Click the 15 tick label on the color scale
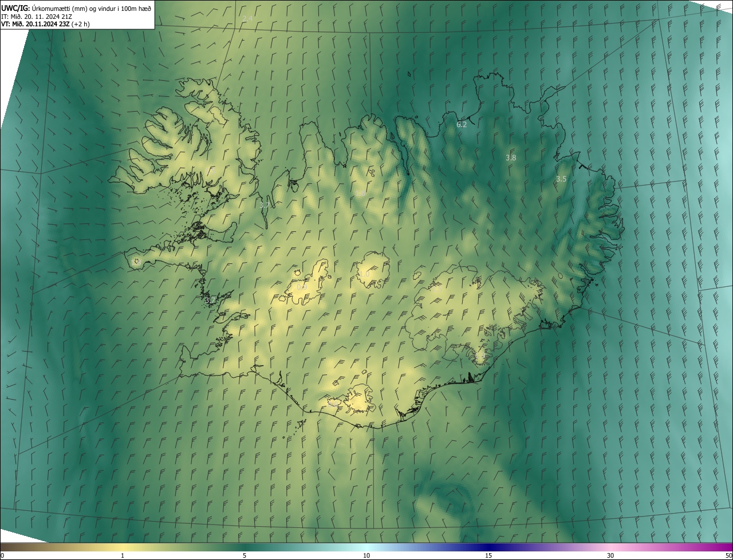 point(488,555)
